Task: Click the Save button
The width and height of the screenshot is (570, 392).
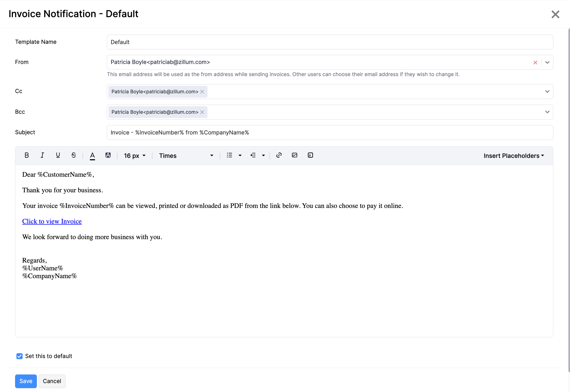Action: click(x=26, y=381)
